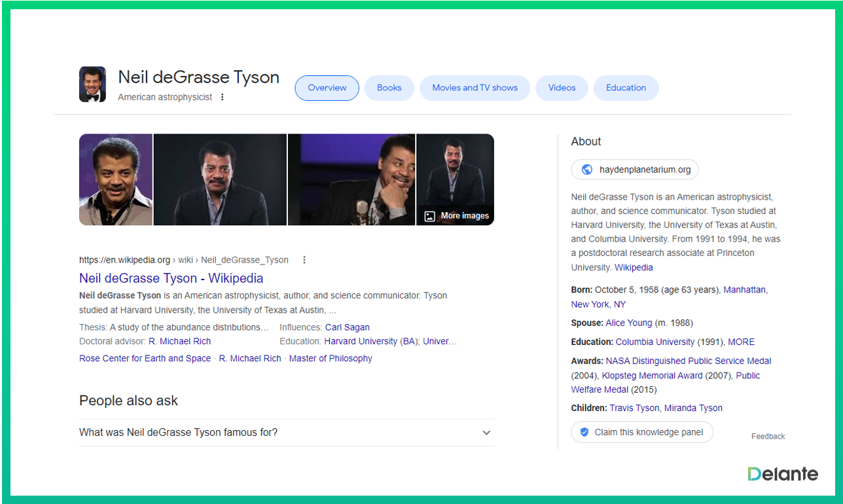Open the Movies and TV shows tab
843x504 pixels.
tap(475, 88)
